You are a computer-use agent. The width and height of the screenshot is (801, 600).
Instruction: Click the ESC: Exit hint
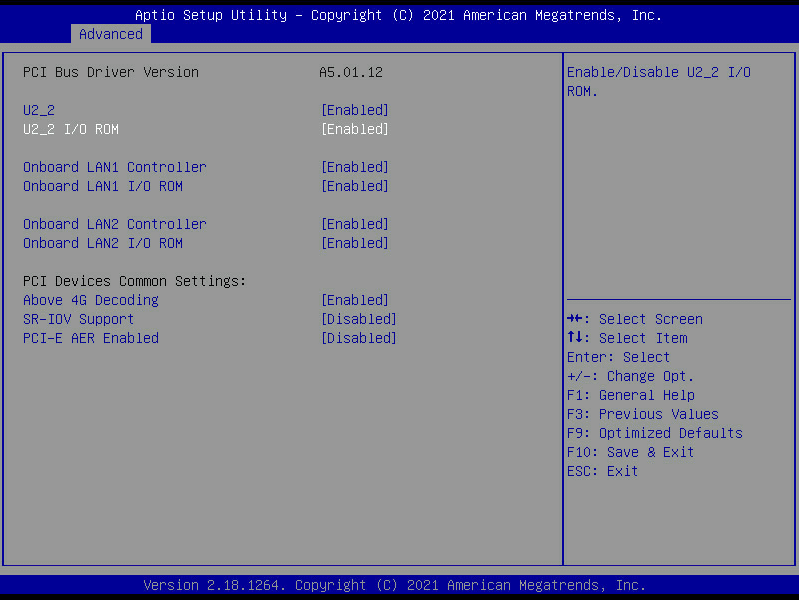pyautogui.click(x=603, y=471)
